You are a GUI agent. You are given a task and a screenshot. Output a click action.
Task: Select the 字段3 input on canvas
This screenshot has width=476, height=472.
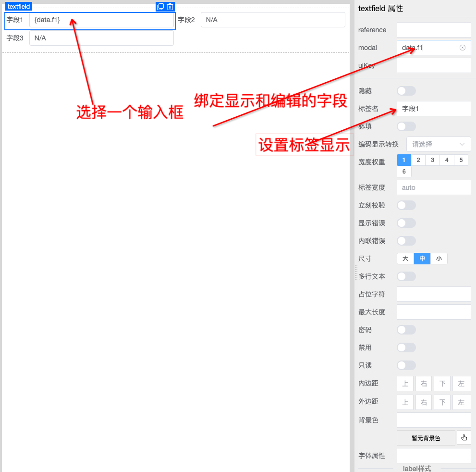(x=101, y=38)
